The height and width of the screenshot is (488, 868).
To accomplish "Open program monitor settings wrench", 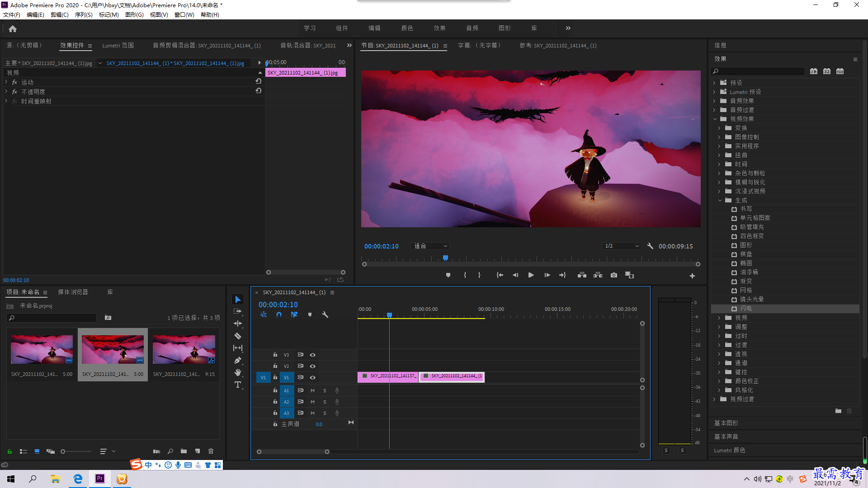I will click(650, 246).
